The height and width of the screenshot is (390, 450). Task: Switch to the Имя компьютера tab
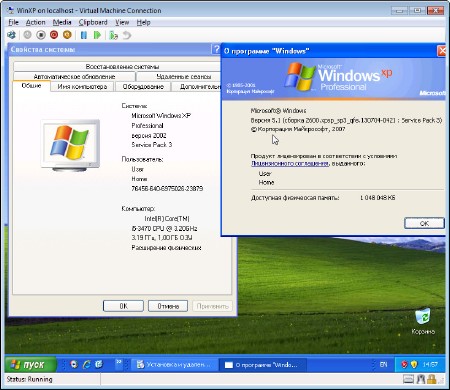pyautogui.click(x=82, y=87)
